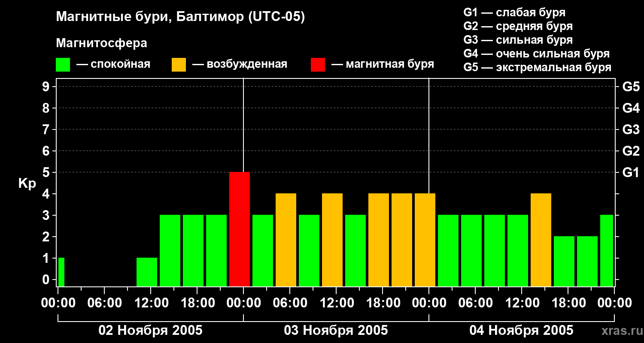Click the chart title 'Магнитные бури, Балтимор'
This screenshot has height=343, width=644.
(x=180, y=17)
